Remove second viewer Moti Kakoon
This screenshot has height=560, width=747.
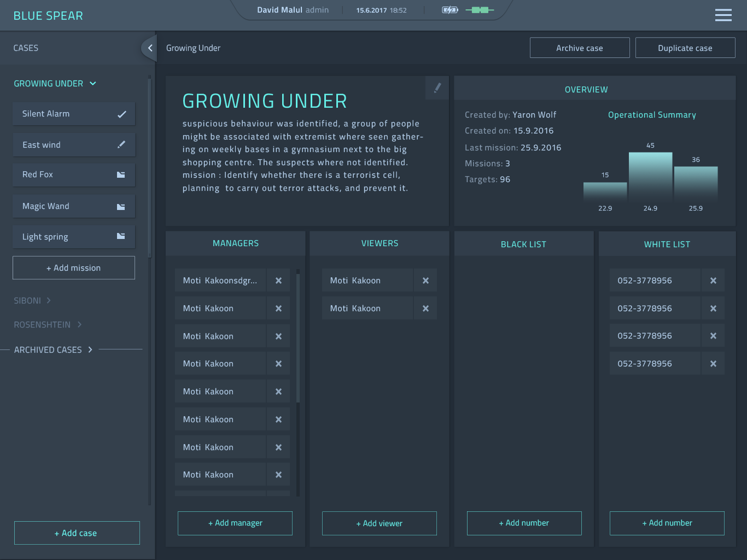point(425,308)
